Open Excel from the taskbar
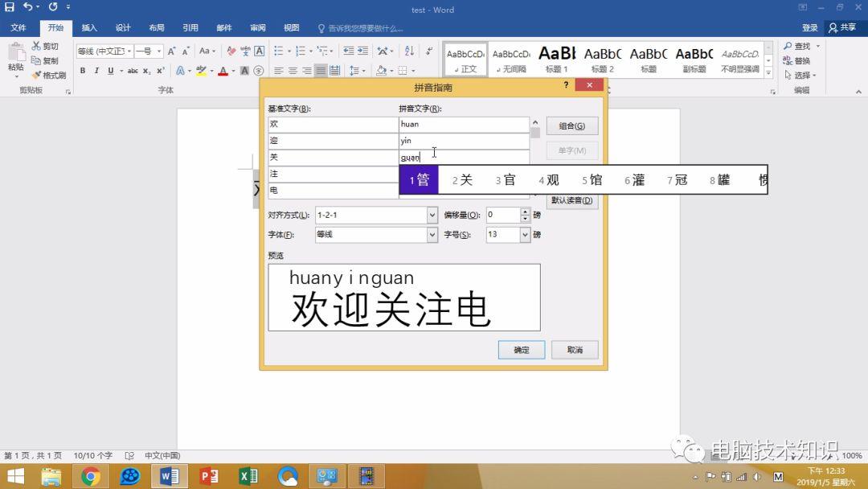 coord(248,476)
